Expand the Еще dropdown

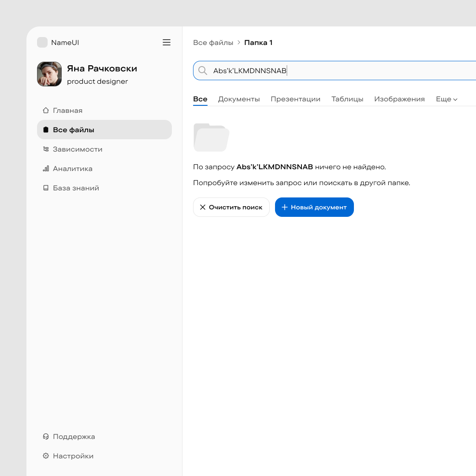[x=446, y=99]
